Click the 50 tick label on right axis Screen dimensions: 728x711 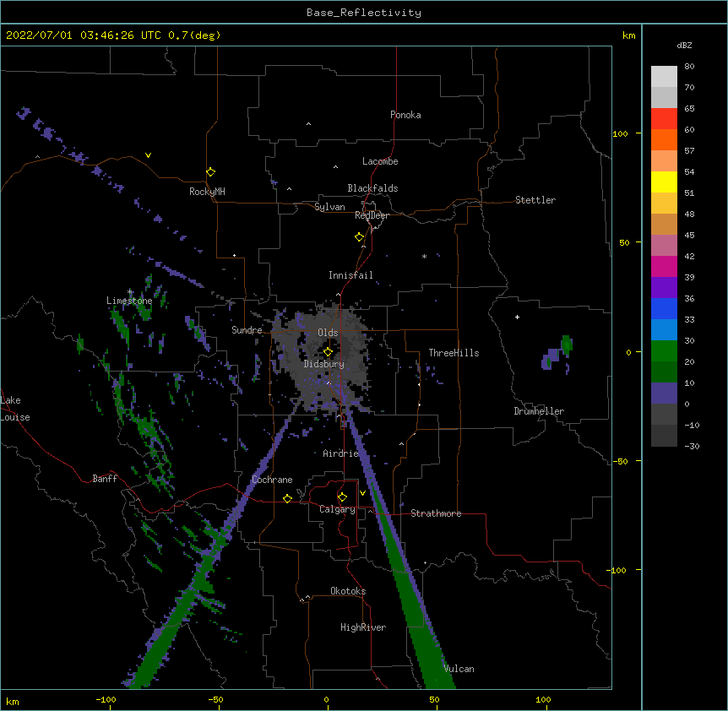(624, 242)
